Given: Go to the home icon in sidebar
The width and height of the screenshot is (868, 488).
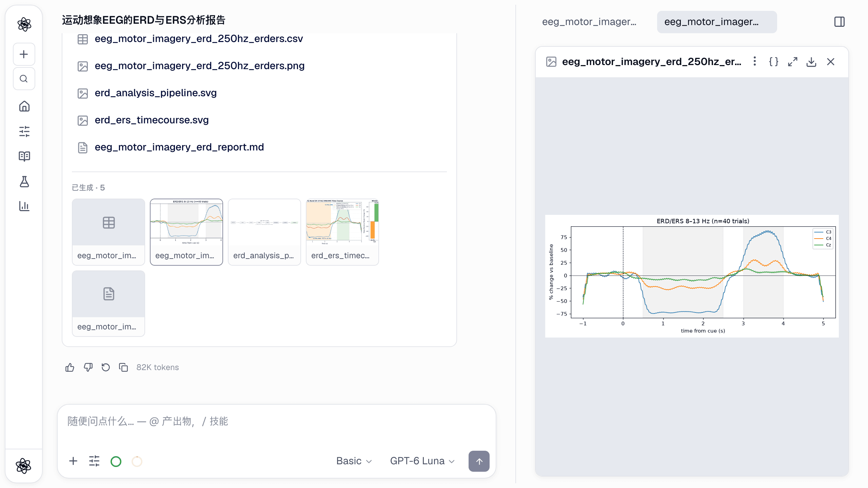Looking at the screenshot, I should pyautogui.click(x=24, y=106).
